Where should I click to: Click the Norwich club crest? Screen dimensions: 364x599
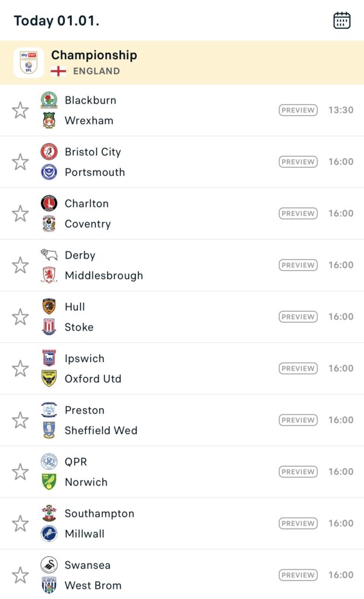click(x=49, y=482)
